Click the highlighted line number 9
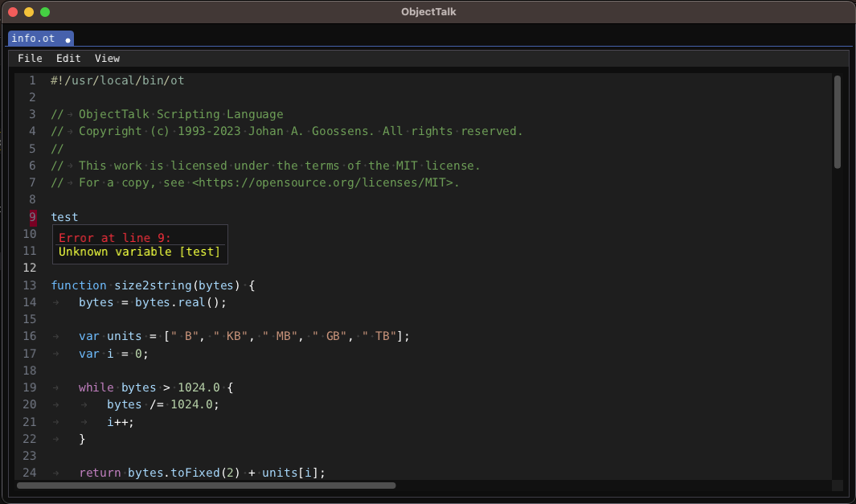 [33, 217]
